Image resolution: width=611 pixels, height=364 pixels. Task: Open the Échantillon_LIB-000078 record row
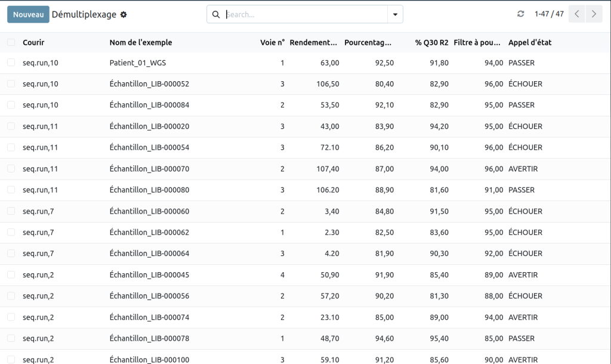pos(149,338)
